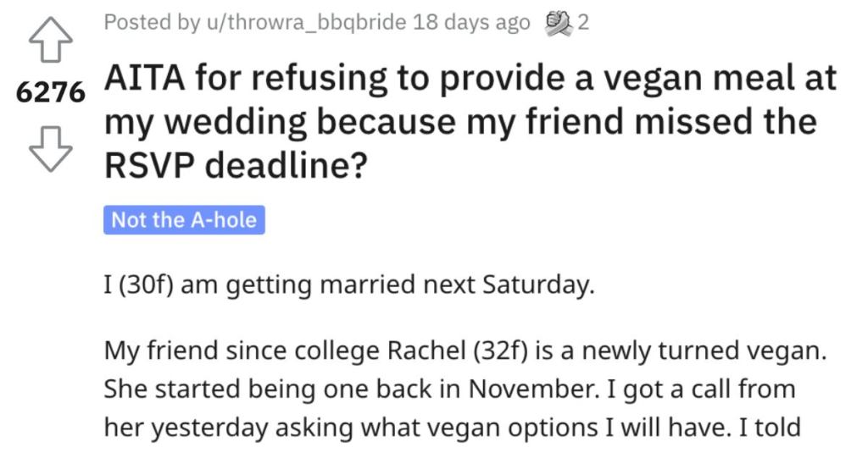
Task: Click the award count of 2
Action: [x=583, y=23]
